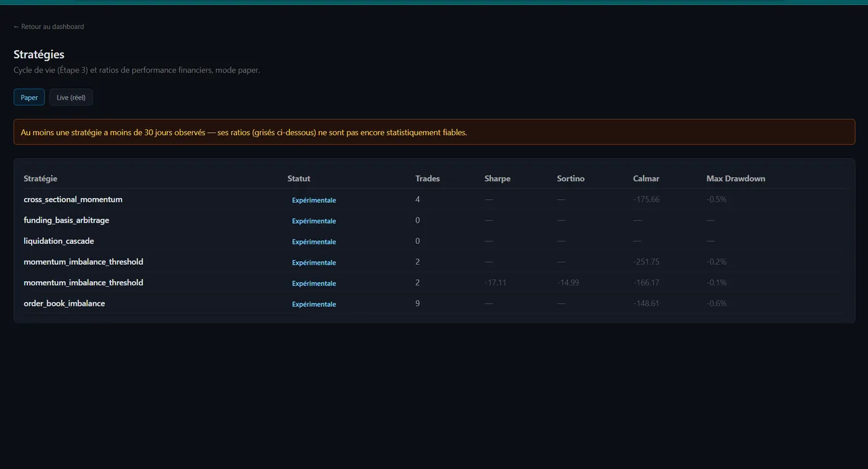
Task: Select the liquidation_cascade strategy name
Action: (x=59, y=241)
